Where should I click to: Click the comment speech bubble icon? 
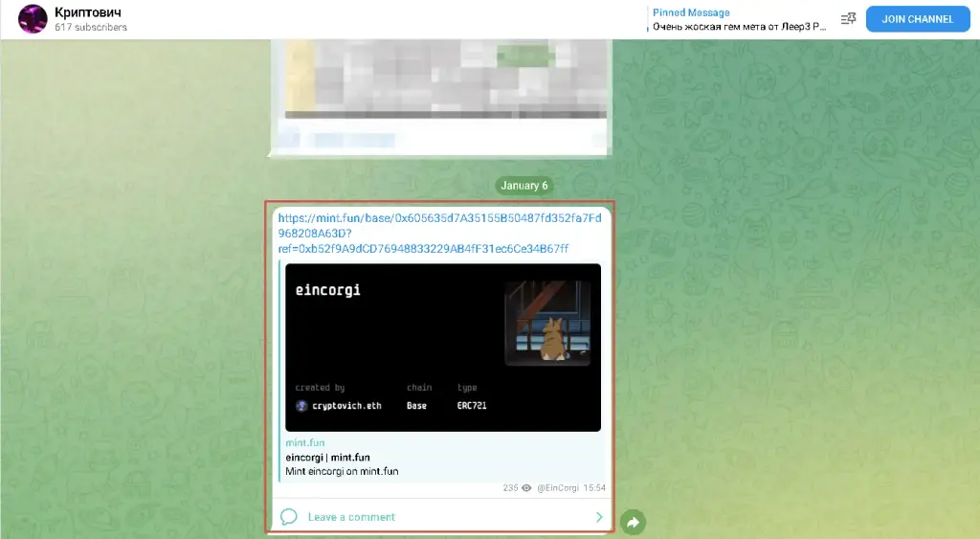288,516
